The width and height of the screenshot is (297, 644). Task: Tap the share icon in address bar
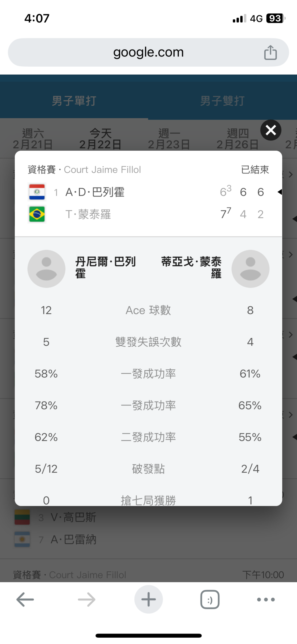pyautogui.click(x=270, y=52)
